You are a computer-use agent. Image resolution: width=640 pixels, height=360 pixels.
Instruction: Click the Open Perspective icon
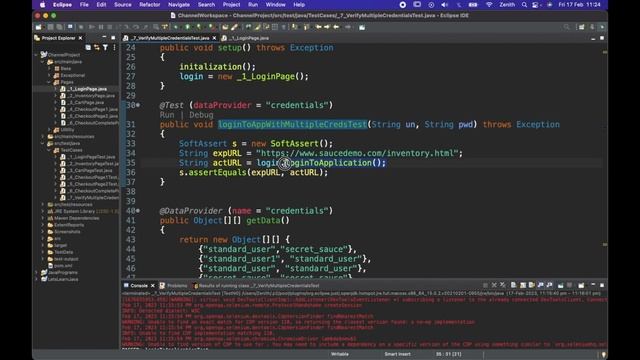point(582,27)
